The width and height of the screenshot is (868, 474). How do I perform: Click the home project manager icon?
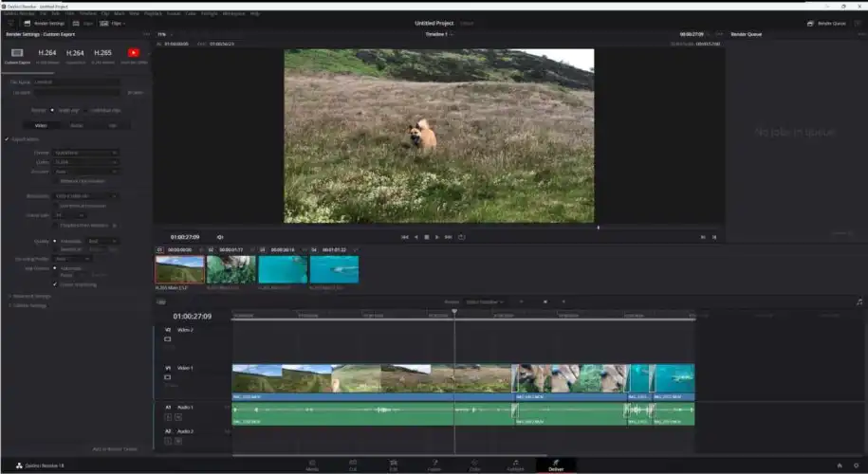[839, 465]
